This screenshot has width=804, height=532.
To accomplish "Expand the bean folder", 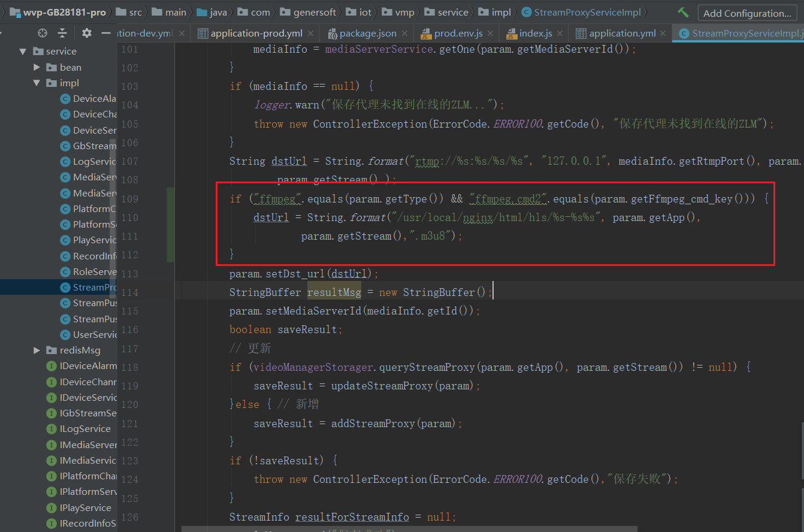I will click(x=35, y=67).
